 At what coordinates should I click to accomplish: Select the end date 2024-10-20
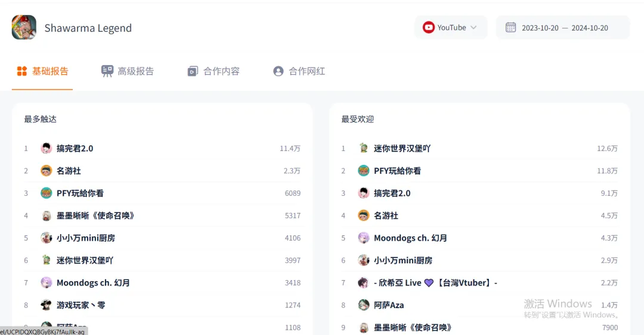(x=590, y=28)
